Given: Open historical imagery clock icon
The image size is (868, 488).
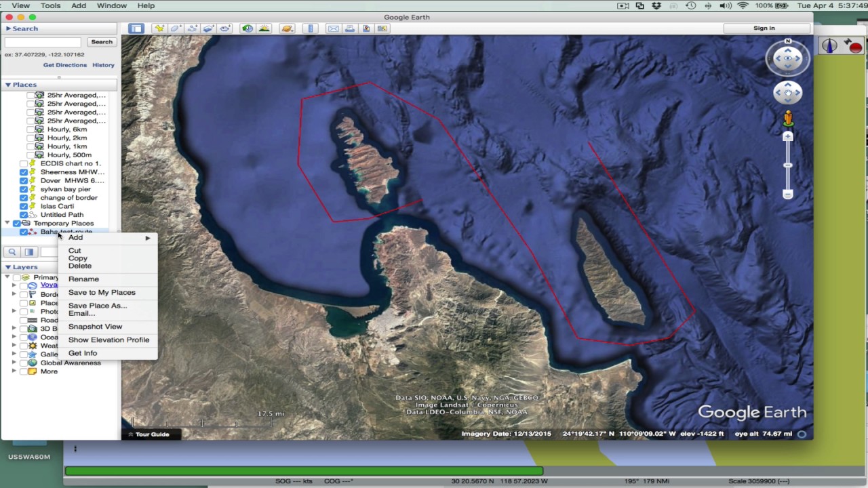Looking at the screenshot, I should [248, 28].
